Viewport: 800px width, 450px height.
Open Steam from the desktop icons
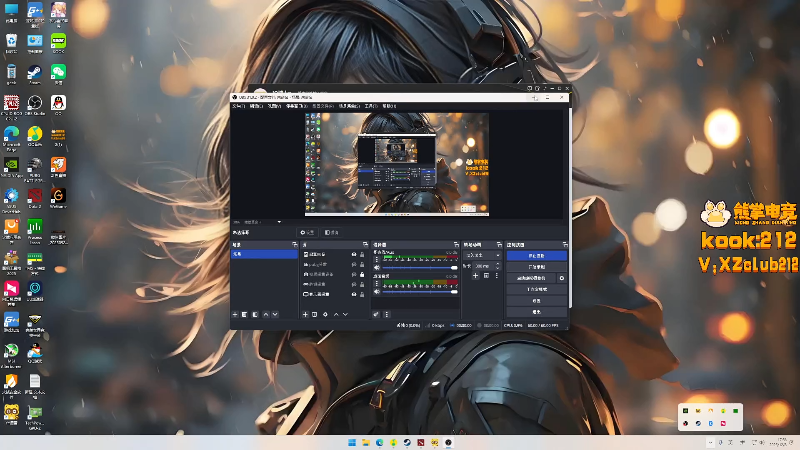35,74
